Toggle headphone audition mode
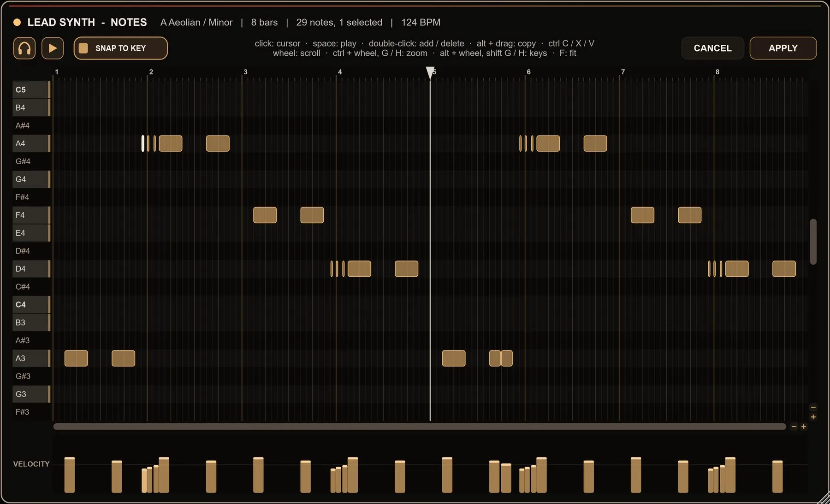The image size is (830, 504). pyautogui.click(x=24, y=48)
